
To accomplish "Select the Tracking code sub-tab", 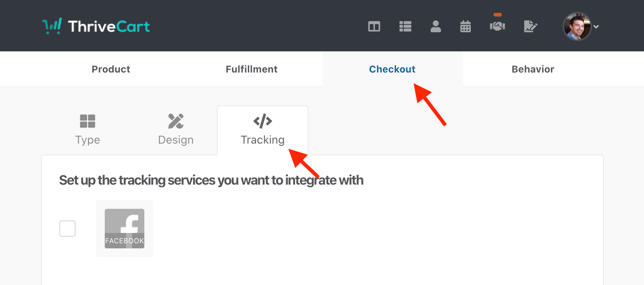I will [x=263, y=130].
